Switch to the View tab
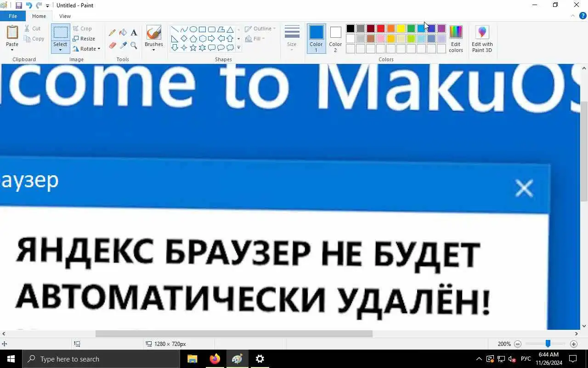 [65, 16]
